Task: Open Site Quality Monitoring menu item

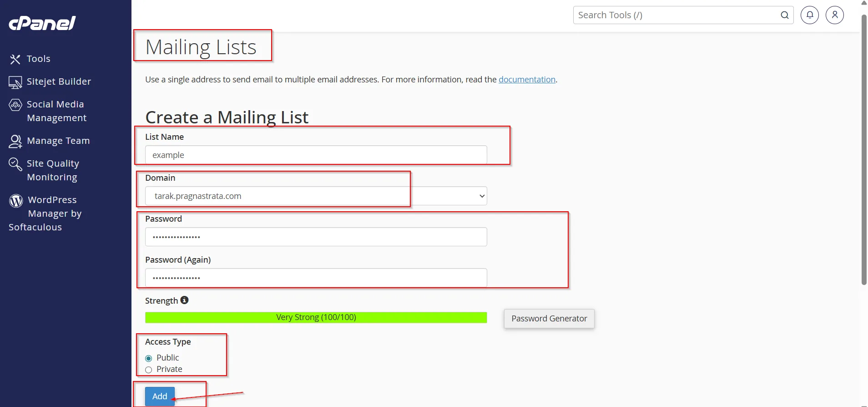Action: (53, 170)
